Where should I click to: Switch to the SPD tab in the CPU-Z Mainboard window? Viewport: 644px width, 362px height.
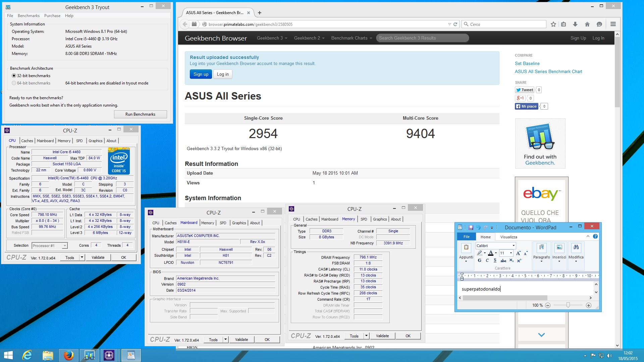coord(223,223)
